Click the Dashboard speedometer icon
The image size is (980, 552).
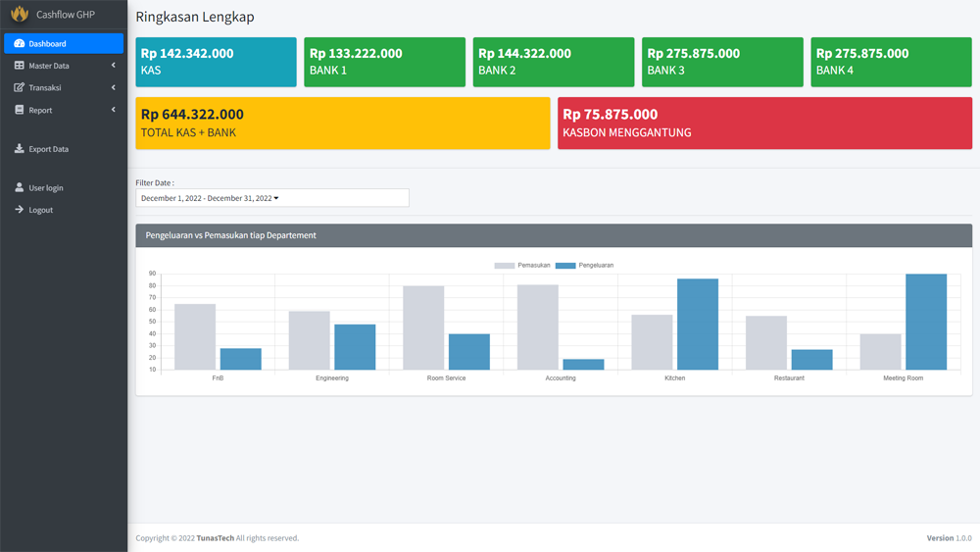(20, 44)
